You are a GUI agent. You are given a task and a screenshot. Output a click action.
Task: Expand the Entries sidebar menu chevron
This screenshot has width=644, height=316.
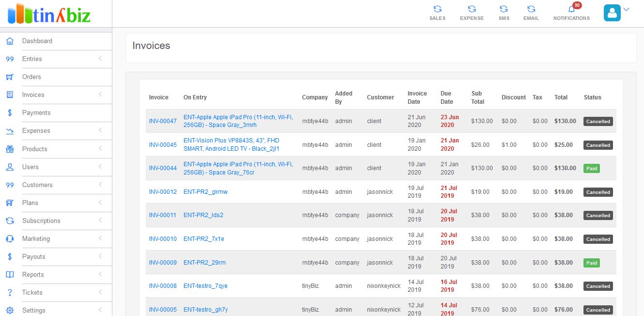coord(100,59)
